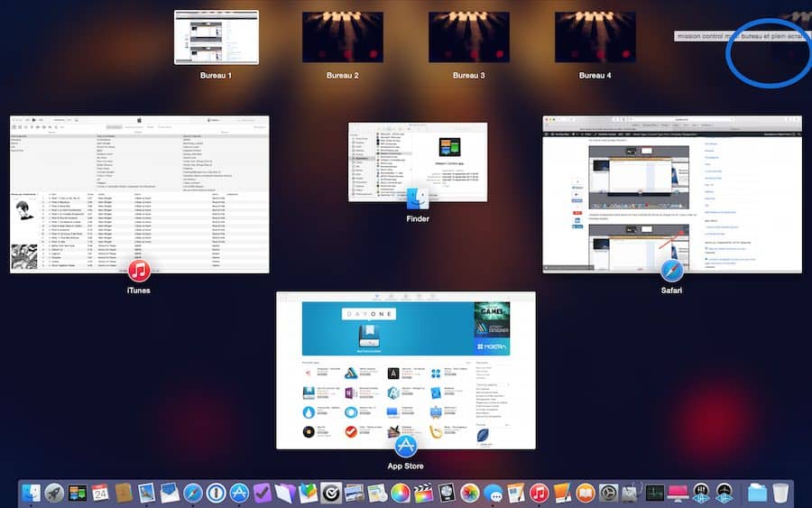Screen dimensions: 812x508
Task: Click the Bureau 2 label
Action: [x=342, y=75]
